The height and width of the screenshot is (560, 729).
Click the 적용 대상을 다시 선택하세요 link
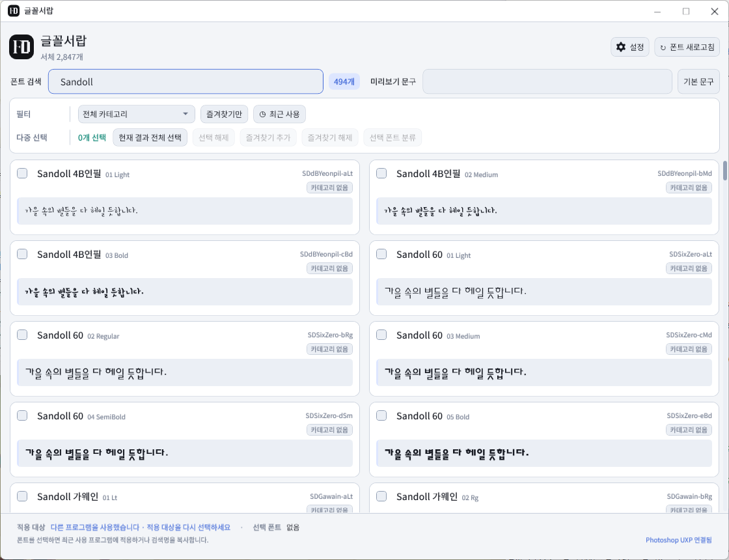click(188, 527)
